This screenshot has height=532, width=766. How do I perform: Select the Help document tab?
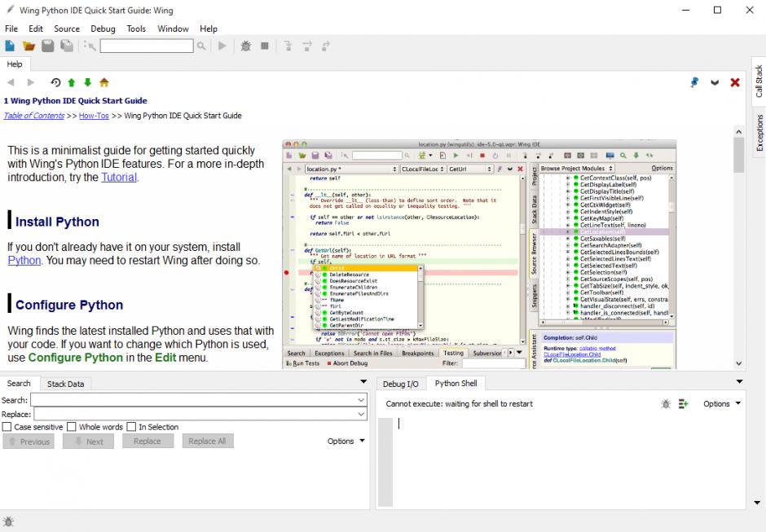15,64
